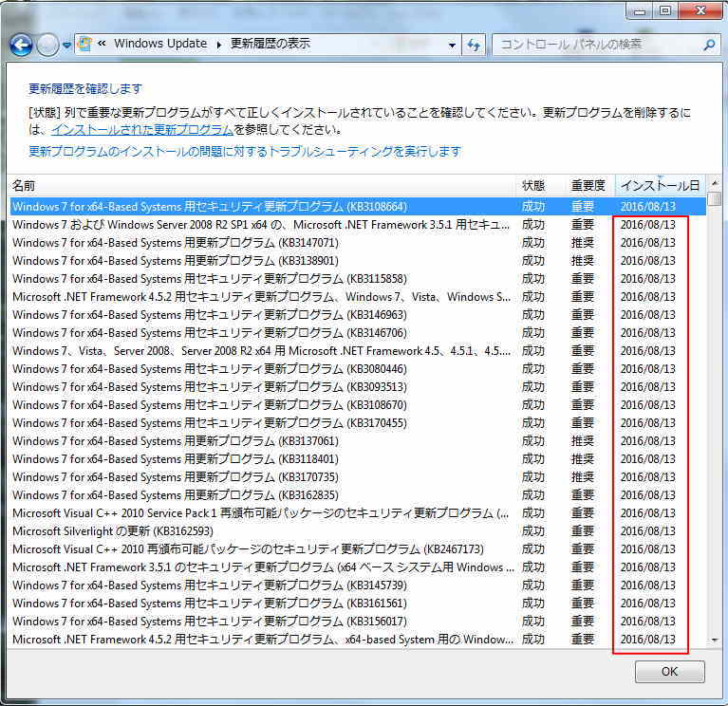Sort by the 重要度 column header

tap(588, 186)
